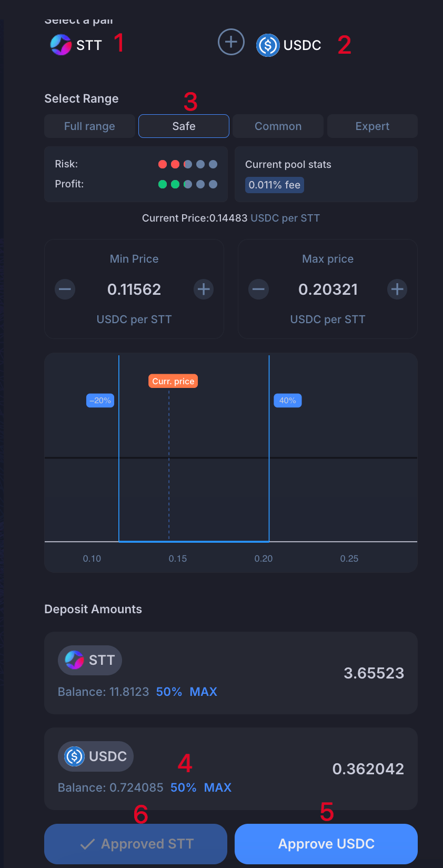Viewport: 443px width, 868px height.
Task: Switch to the Common range preset
Action: tap(278, 126)
